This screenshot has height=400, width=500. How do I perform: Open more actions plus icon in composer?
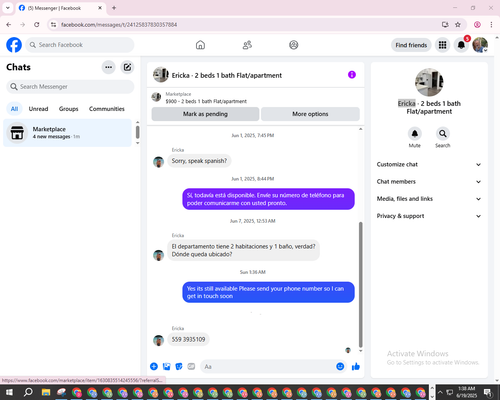tap(154, 367)
